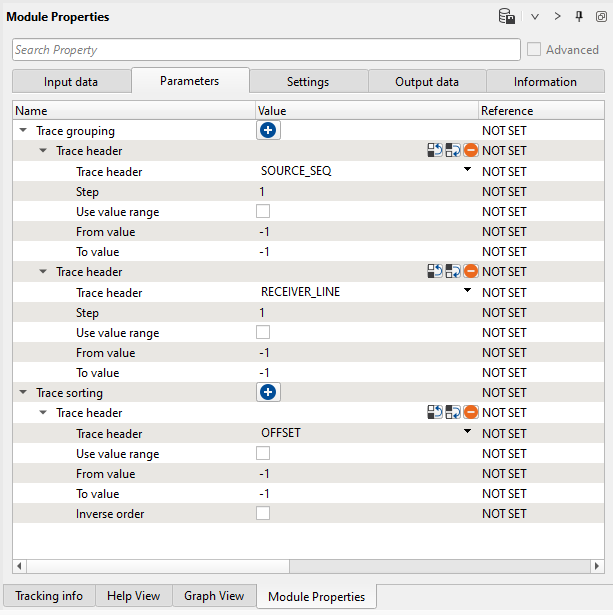Float the Module Properties panel window

pos(601,17)
